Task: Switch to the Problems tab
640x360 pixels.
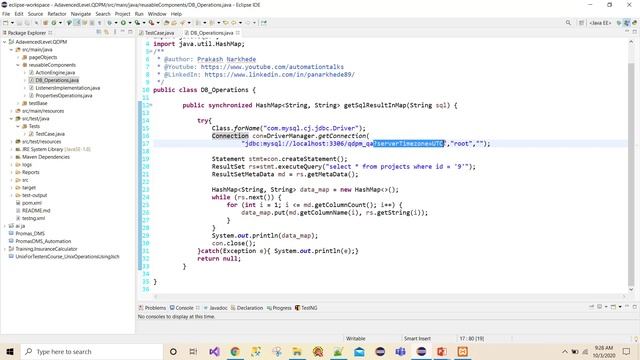Action: click(x=152, y=308)
